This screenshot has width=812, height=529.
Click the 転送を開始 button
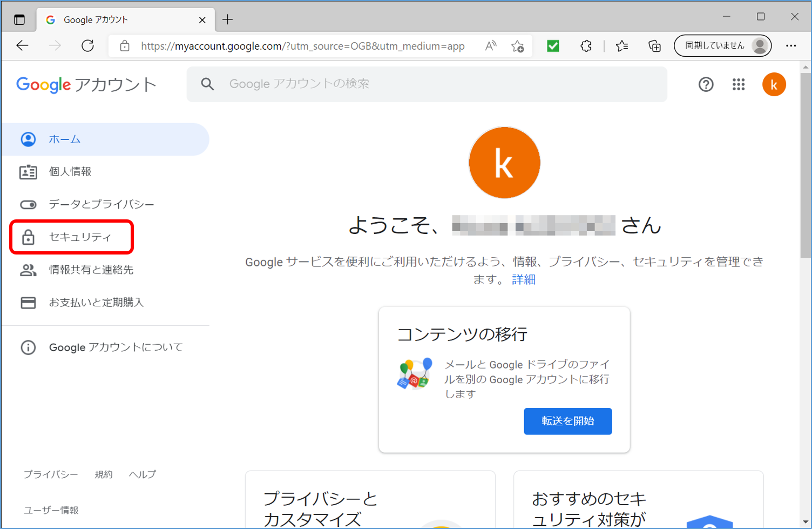tap(568, 421)
